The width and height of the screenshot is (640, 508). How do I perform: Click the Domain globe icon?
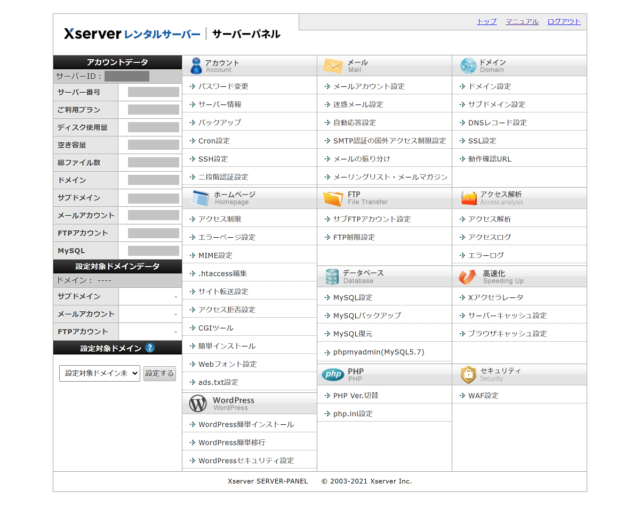coord(468,66)
